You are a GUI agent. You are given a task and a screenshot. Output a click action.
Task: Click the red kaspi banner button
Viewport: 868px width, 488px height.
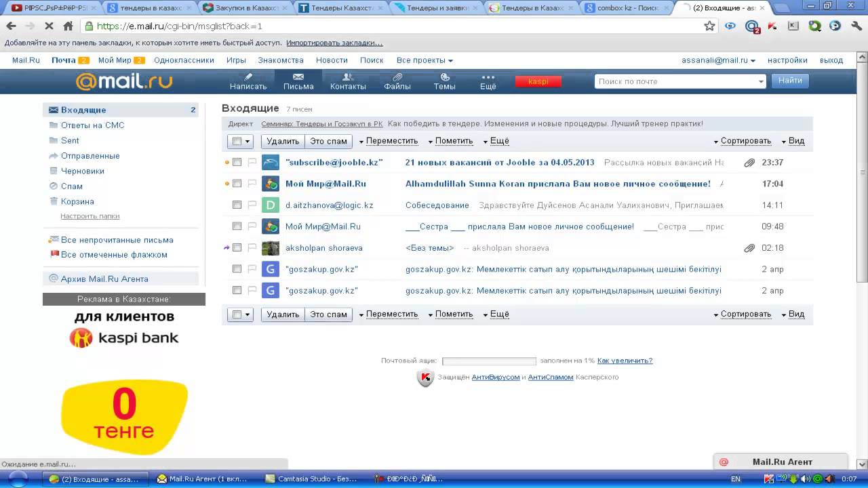coord(538,81)
